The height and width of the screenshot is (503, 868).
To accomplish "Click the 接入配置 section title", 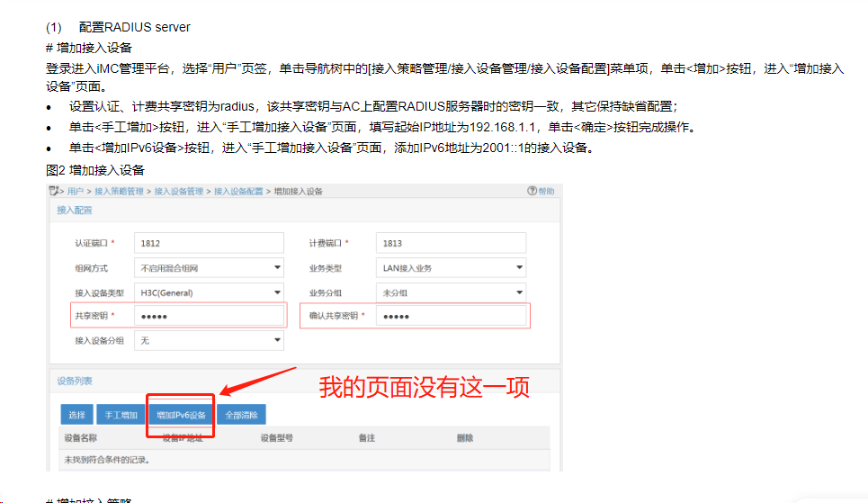I will point(75,210).
